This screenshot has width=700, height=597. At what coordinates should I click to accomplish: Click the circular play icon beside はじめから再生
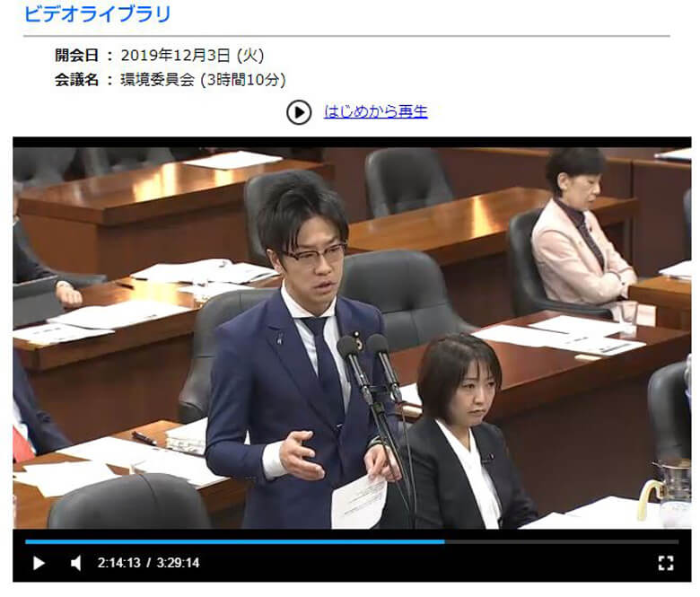tap(299, 112)
